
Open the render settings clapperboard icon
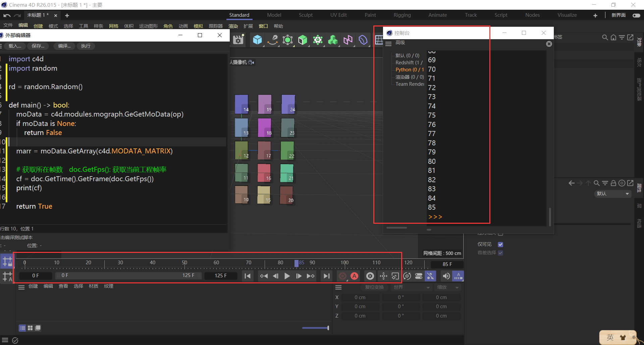click(x=238, y=40)
